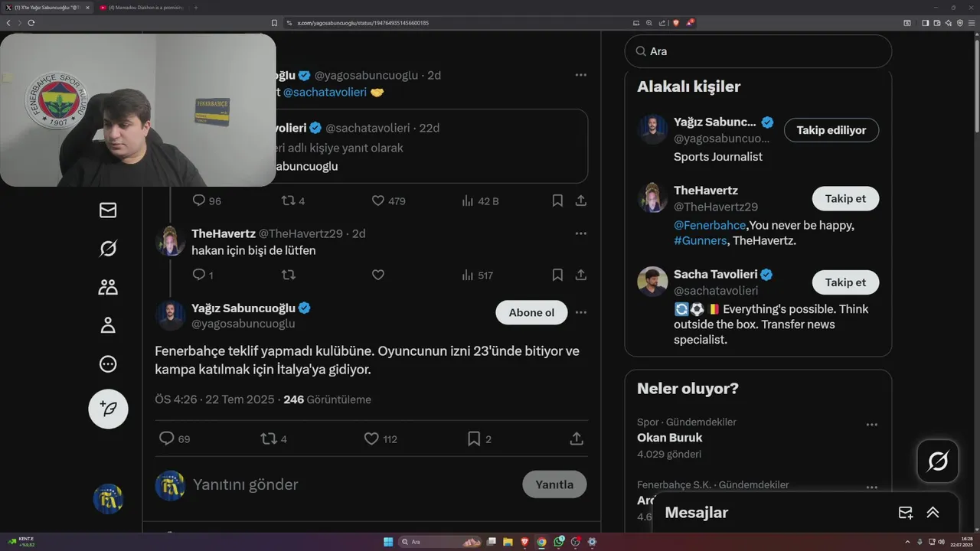Open TheHavertz profile avatar in replies

pyautogui.click(x=170, y=241)
